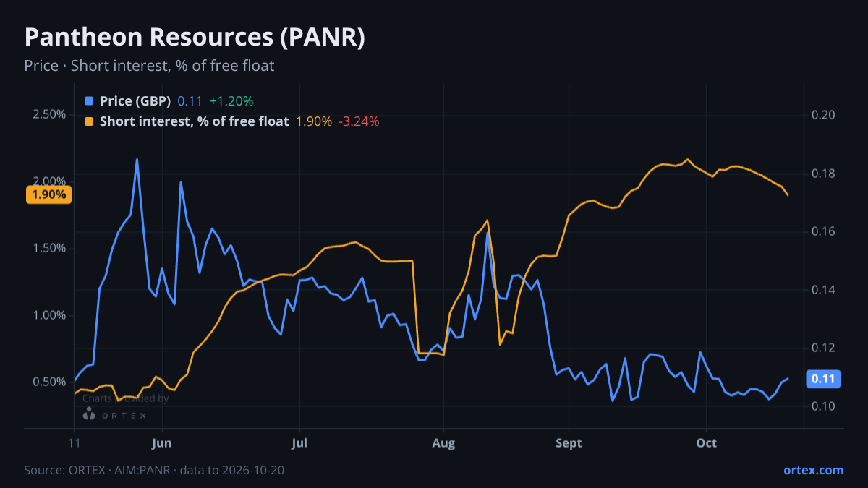Click the 0.50% left axis label

click(49, 382)
